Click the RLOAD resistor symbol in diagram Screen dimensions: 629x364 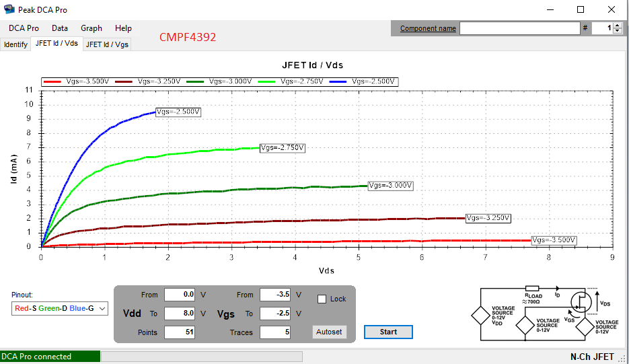[x=532, y=289]
